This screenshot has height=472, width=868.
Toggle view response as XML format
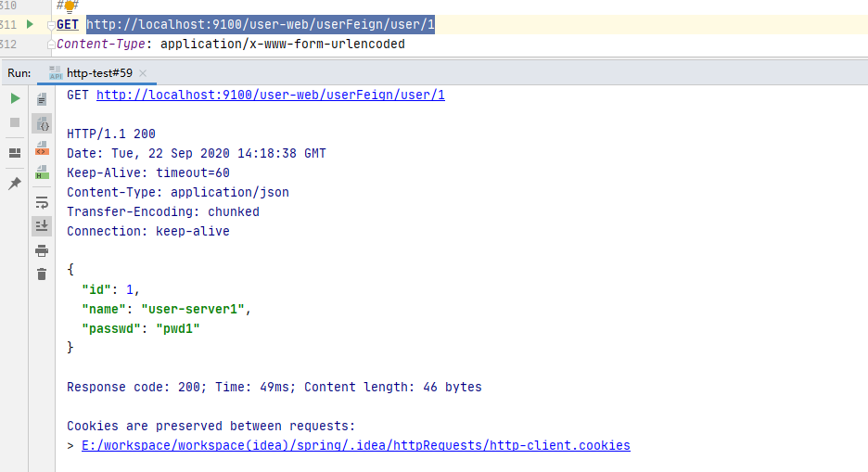(x=42, y=147)
